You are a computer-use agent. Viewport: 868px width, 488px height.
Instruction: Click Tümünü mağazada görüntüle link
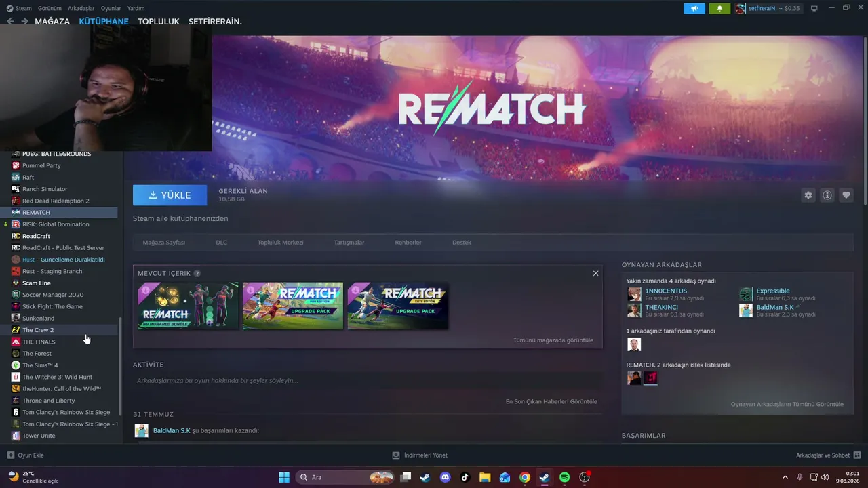click(553, 340)
